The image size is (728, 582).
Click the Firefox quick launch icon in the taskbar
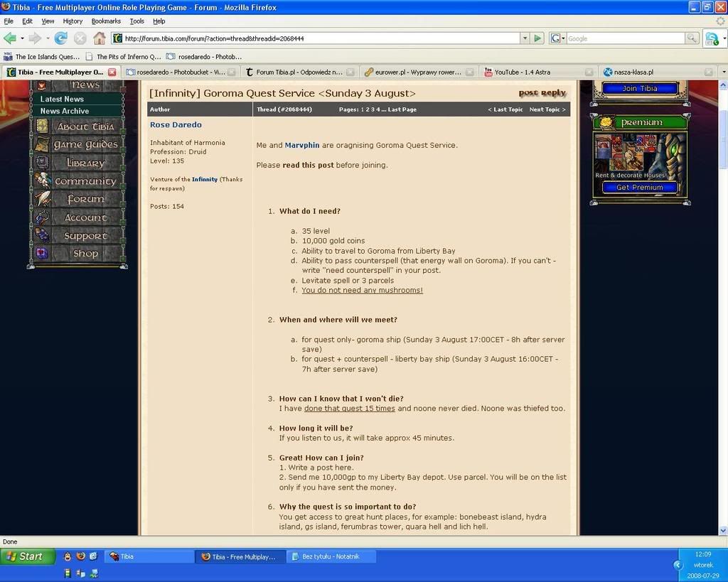[80, 556]
